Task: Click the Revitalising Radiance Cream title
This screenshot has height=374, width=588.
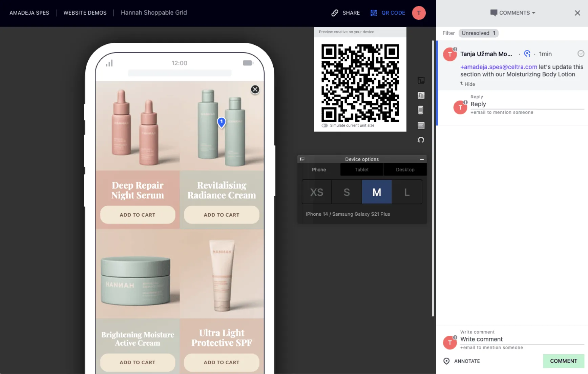Action: [x=222, y=190]
